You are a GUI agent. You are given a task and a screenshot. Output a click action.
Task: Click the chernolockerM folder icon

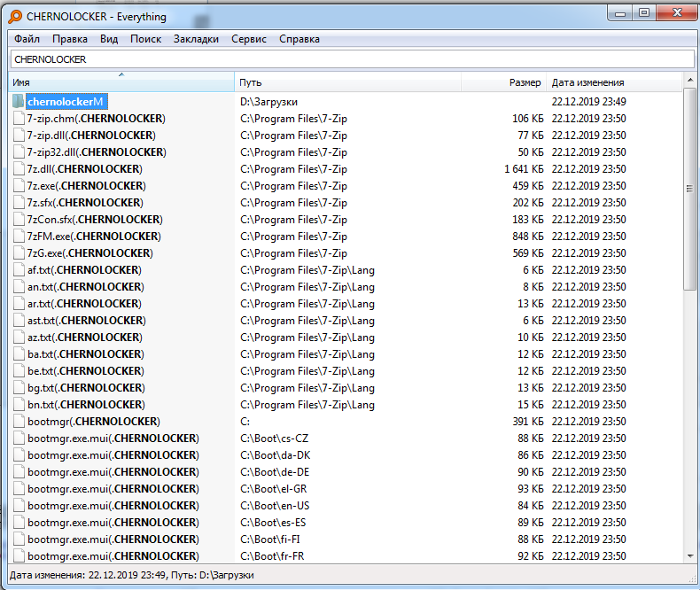coord(19,101)
